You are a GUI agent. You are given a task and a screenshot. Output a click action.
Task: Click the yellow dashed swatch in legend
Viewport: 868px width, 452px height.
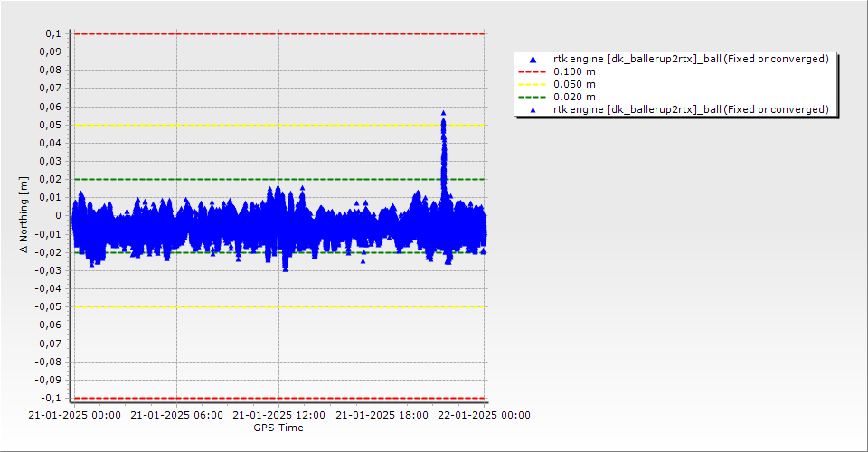(x=532, y=85)
